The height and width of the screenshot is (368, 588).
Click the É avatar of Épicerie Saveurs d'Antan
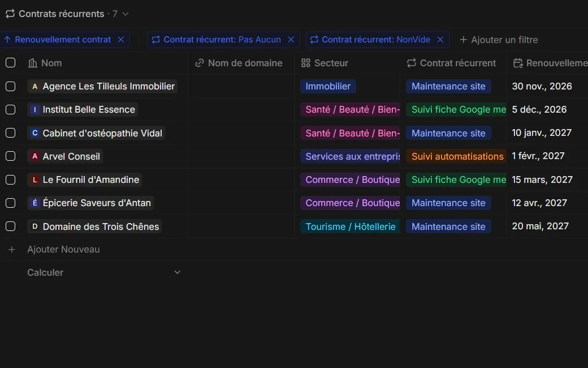click(x=35, y=203)
